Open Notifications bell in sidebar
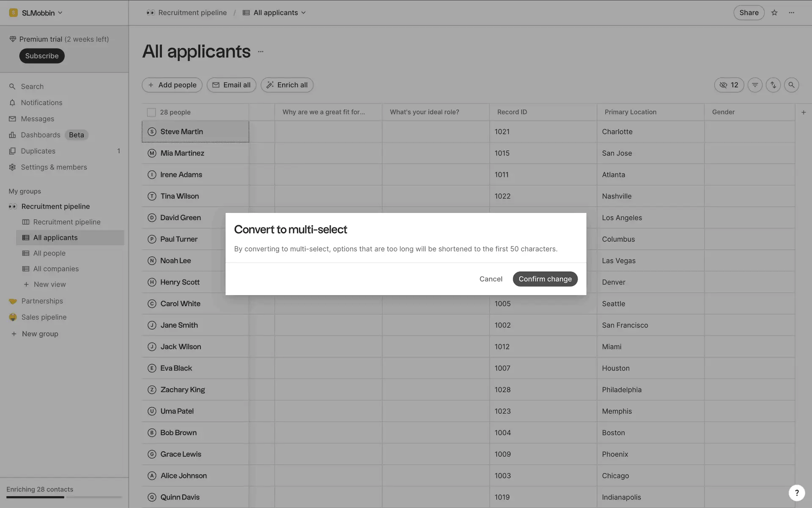Screen dimensions: 812x508 tap(41, 103)
